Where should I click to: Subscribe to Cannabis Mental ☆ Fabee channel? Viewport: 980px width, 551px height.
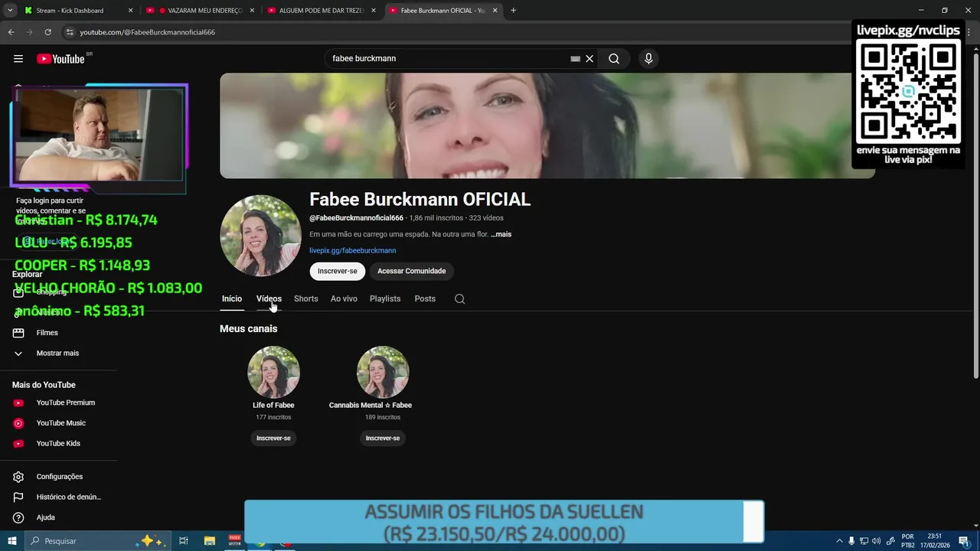pos(383,439)
